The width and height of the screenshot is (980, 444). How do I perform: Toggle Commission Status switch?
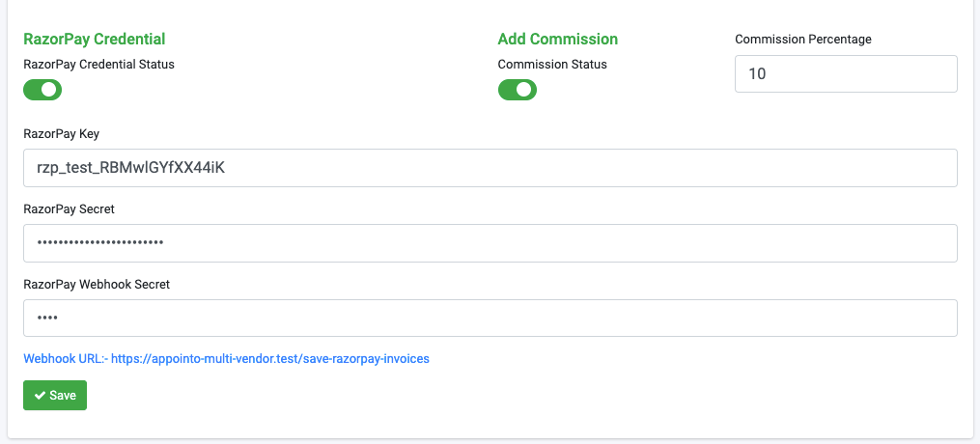[x=517, y=90]
